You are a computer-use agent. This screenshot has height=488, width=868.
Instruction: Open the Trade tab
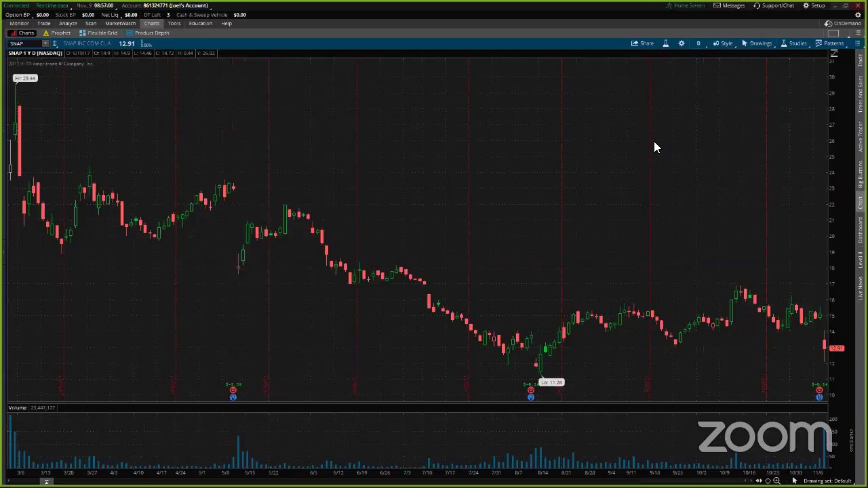(43, 23)
